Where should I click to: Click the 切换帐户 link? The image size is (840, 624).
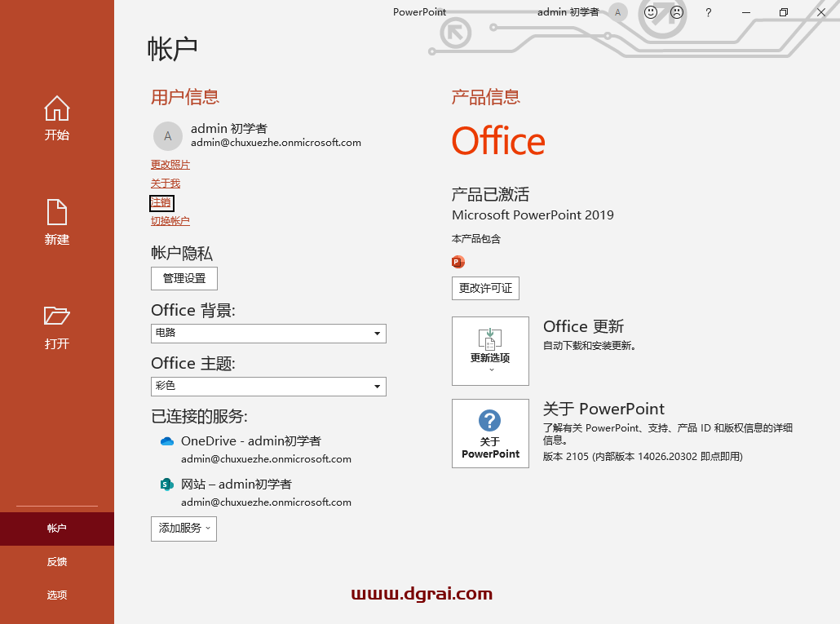click(170, 221)
